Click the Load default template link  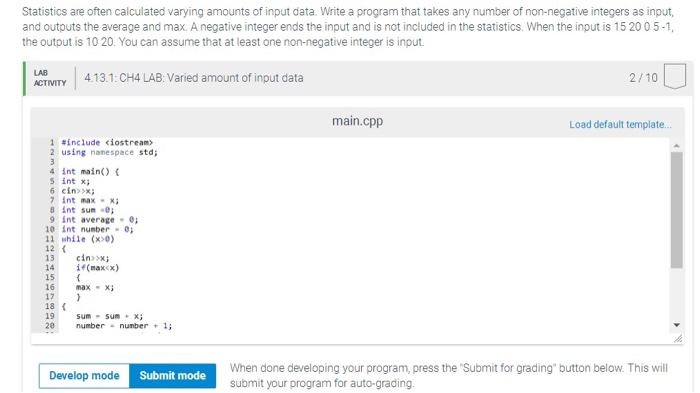(x=620, y=125)
